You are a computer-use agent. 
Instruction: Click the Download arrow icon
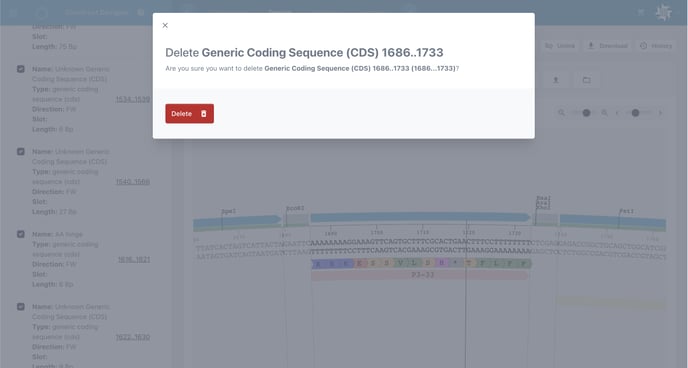tap(591, 46)
